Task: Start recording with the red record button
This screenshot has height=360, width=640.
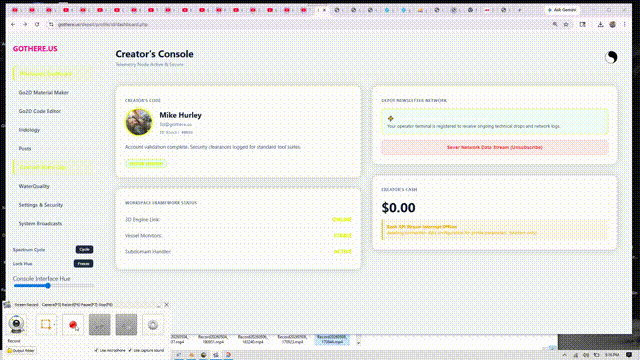Action: point(73,325)
